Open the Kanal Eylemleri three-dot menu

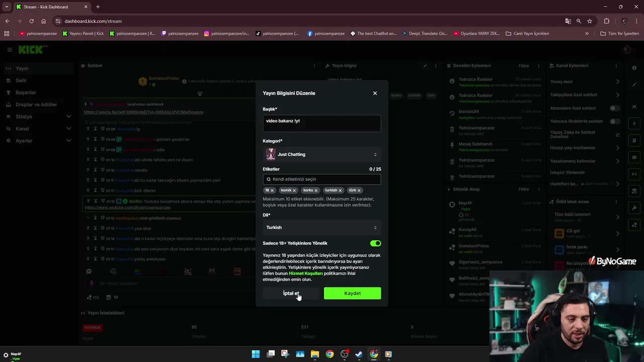pos(616,66)
